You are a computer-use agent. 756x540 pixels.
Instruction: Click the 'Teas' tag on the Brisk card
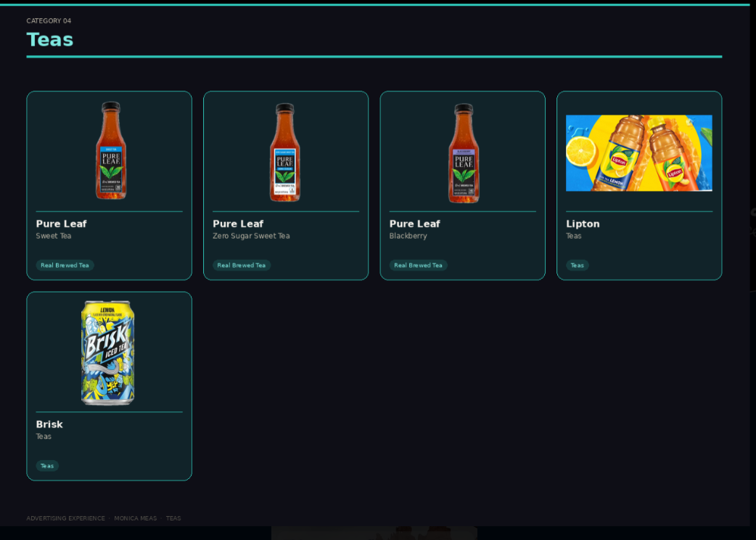click(x=47, y=466)
